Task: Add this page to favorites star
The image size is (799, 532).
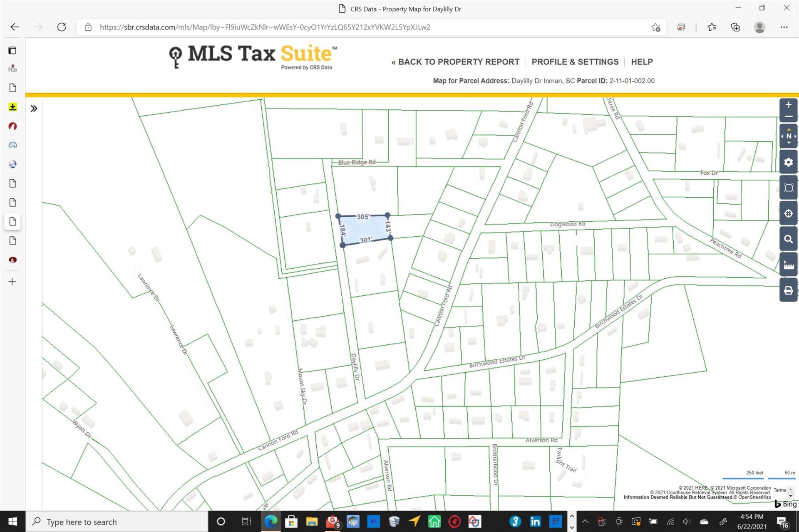Action: point(655,27)
